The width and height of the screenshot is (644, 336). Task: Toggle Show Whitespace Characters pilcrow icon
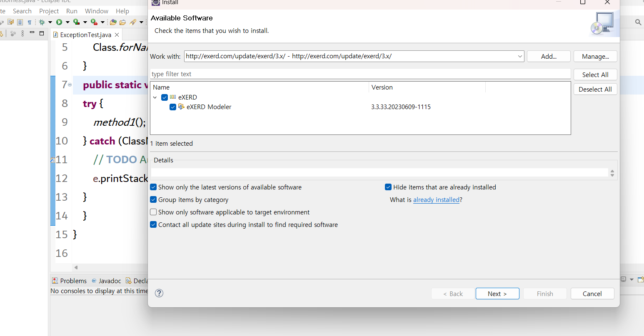(x=30, y=22)
